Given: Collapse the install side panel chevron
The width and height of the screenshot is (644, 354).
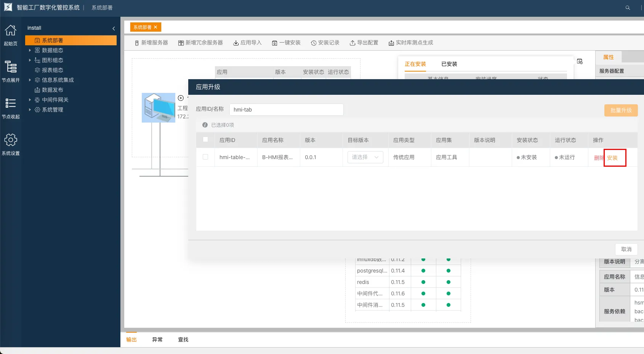Looking at the screenshot, I should pyautogui.click(x=114, y=28).
